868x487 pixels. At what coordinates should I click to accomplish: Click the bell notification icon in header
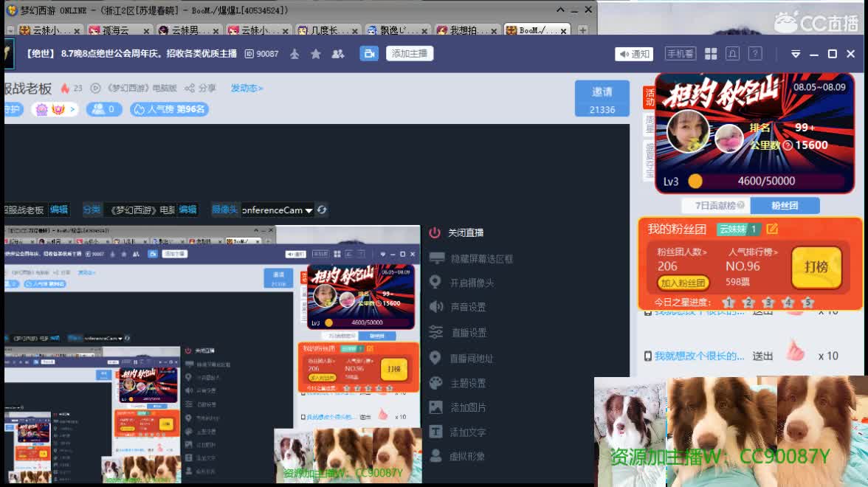pyautogui.click(x=732, y=54)
